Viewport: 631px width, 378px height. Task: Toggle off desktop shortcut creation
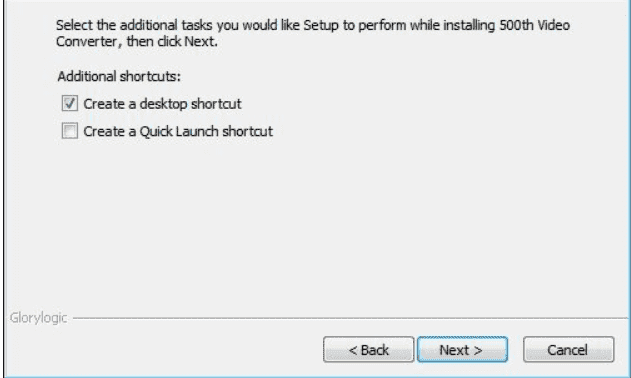pos(70,103)
